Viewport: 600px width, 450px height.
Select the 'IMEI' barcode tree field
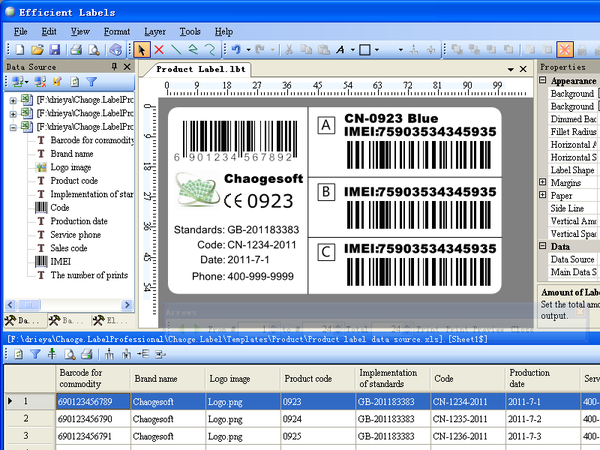[60, 261]
